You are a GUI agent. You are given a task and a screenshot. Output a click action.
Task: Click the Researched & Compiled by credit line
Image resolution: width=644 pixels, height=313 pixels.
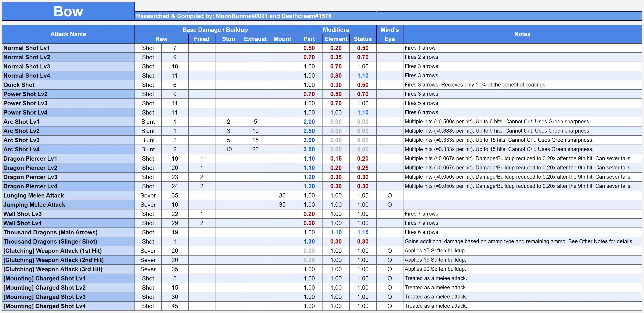[234, 16]
